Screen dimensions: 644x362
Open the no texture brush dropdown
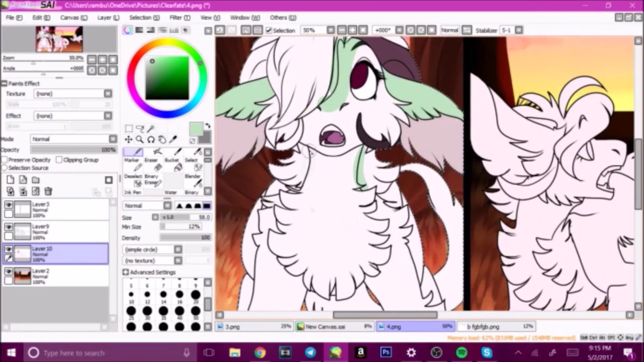tap(152, 260)
